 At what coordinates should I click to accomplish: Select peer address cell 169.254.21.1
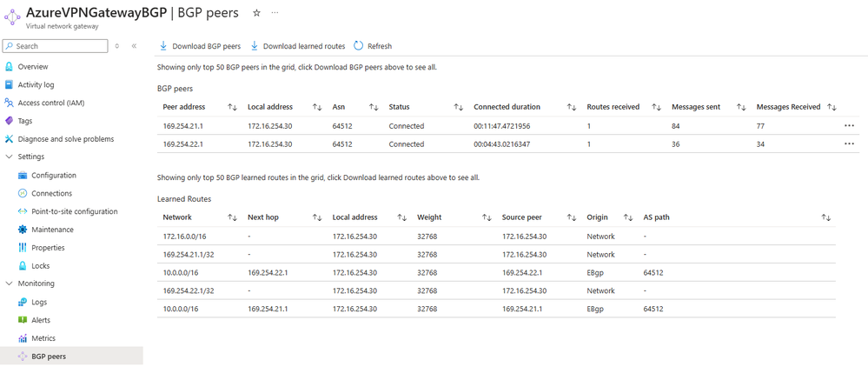click(x=182, y=126)
